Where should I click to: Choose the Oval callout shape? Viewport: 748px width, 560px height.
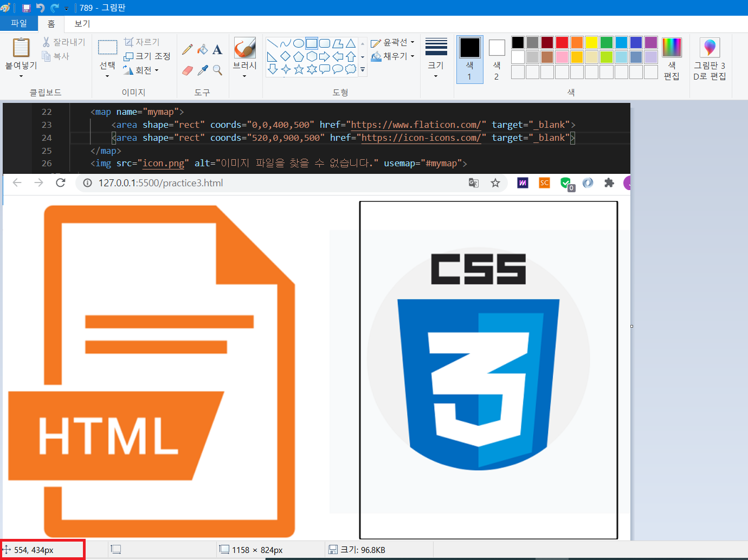point(338,69)
